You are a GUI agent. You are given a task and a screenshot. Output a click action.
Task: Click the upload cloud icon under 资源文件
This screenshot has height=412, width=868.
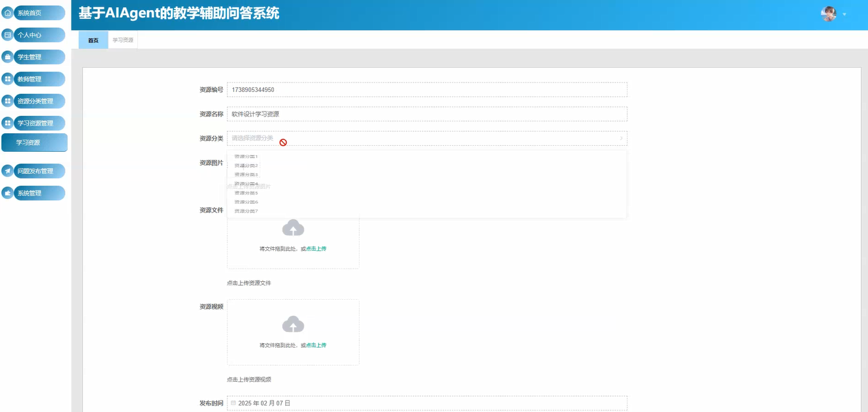[293, 227]
